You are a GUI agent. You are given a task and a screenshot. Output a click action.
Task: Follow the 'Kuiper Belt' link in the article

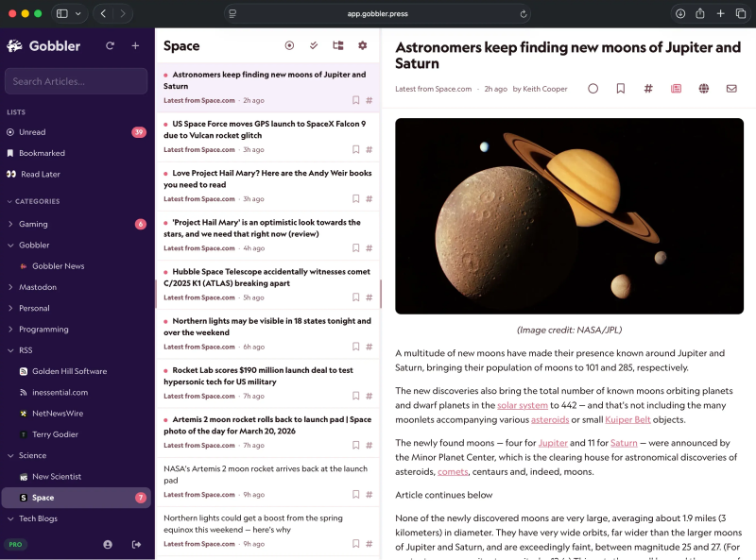click(x=627, y=419)
